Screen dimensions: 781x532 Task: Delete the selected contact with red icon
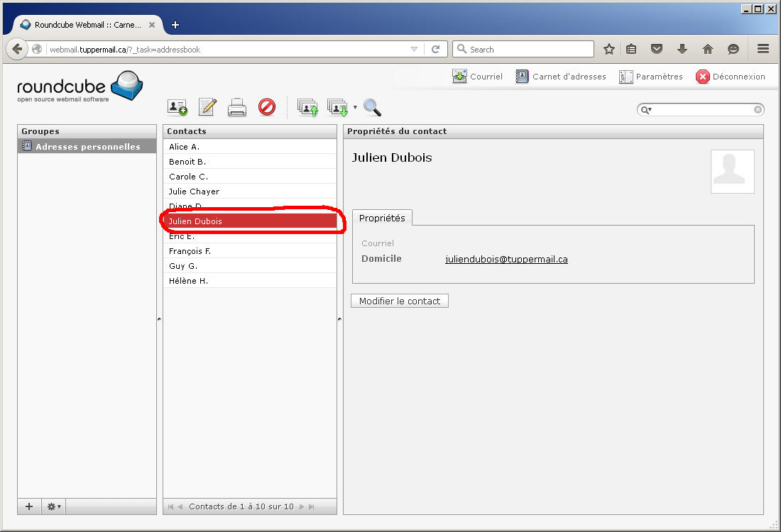[x=267, y=107]
